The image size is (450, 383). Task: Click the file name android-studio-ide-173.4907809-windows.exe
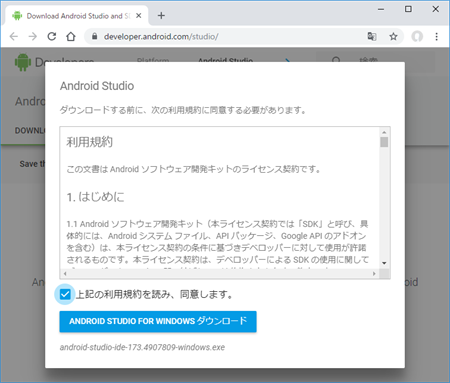click(142, 347)
